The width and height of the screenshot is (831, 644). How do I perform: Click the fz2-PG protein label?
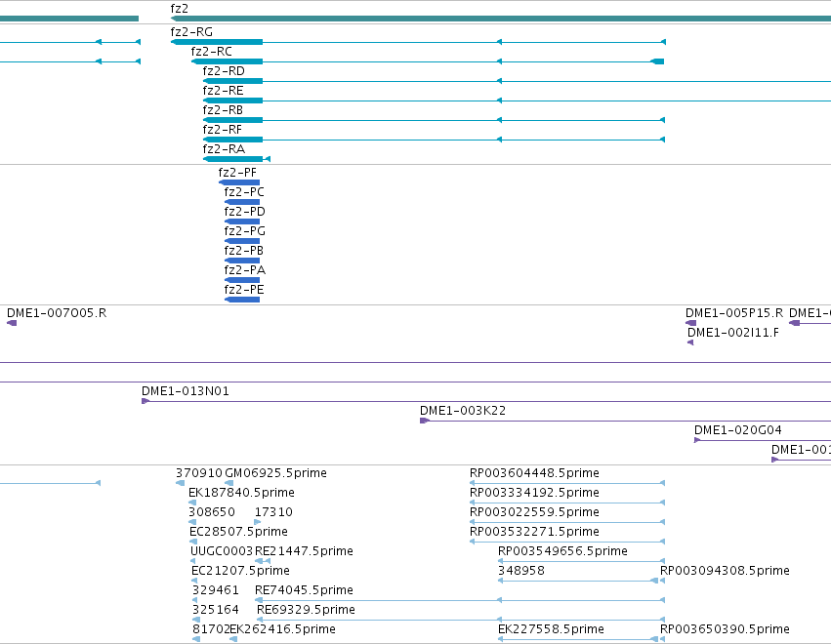(244, 231)
